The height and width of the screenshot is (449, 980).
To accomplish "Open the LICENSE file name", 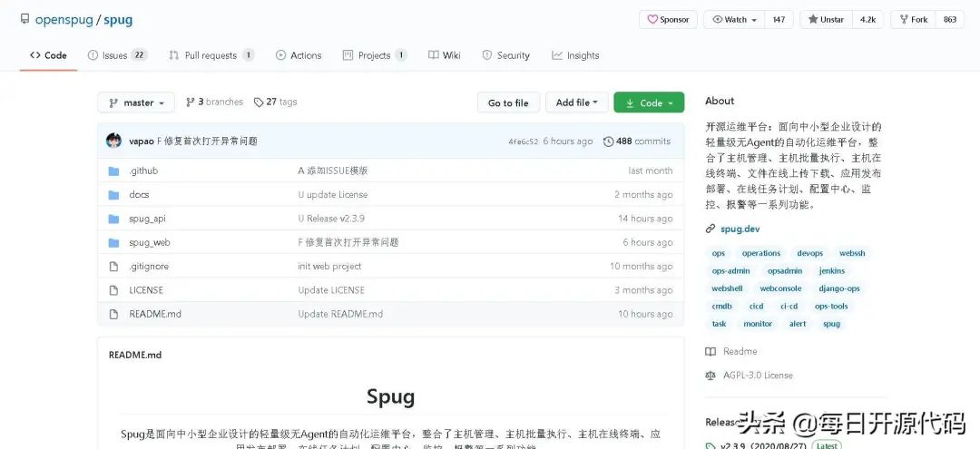I will click(145, 290).
